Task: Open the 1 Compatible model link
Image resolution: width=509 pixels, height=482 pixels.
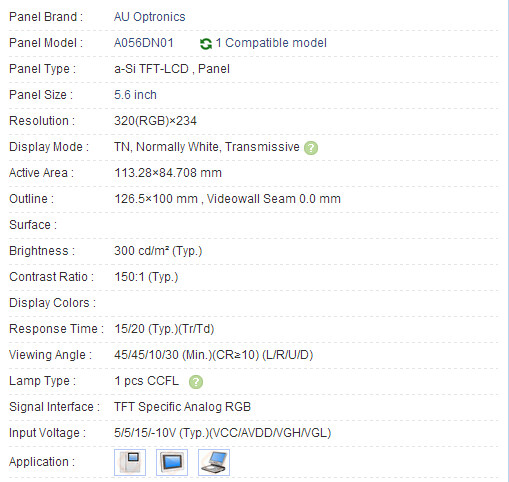Action: point(271,43)
